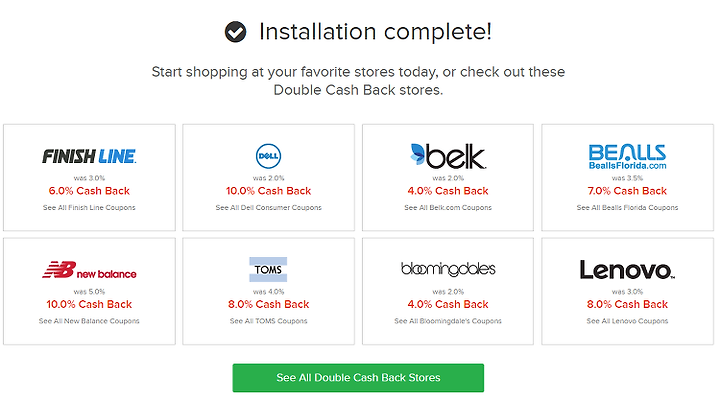This screenshot has width=720, height=400.
Task: Open See All Double Cash Back Stores
Action: (358, 378)
